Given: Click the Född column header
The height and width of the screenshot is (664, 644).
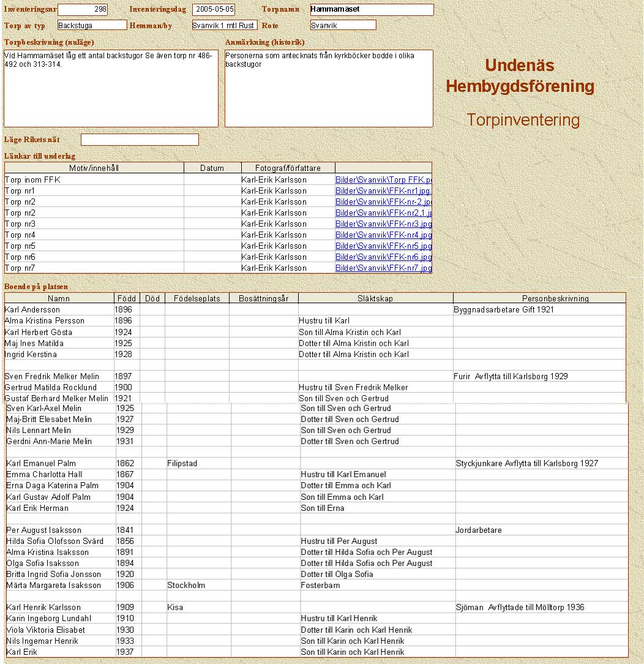Looking at the screenshot, I should (x=126, y=298).
